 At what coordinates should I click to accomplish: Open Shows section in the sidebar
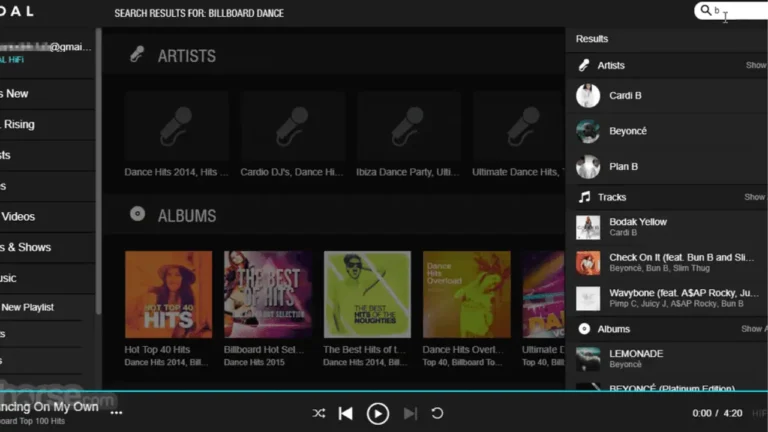tap(47, 247)
